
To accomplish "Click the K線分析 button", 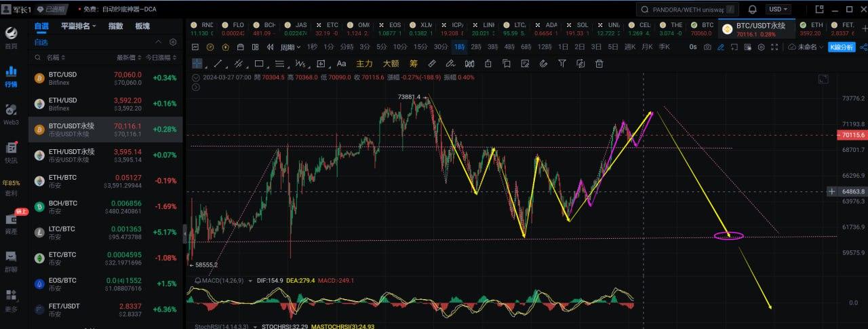I will (842, 47).
